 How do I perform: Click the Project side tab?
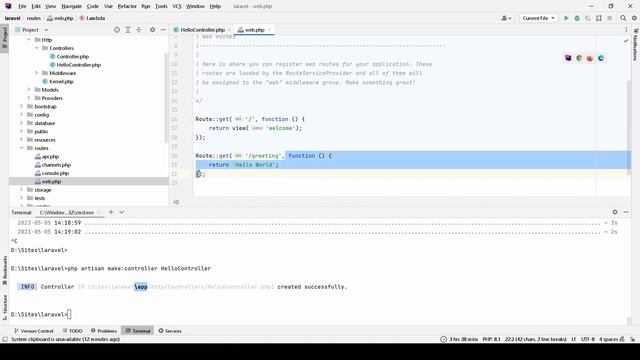[x=4, y=38]
